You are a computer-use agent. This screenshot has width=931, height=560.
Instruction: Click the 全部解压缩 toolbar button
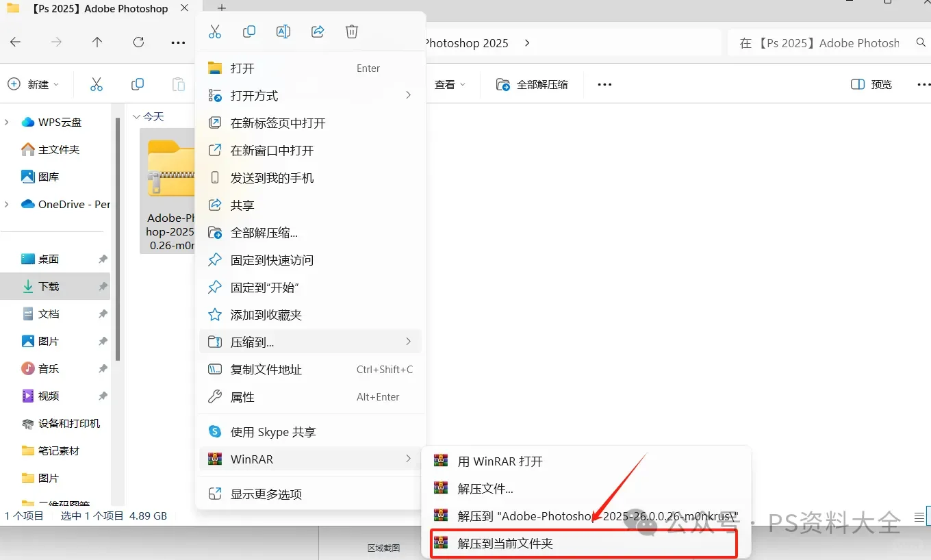(x=531, y=84)
